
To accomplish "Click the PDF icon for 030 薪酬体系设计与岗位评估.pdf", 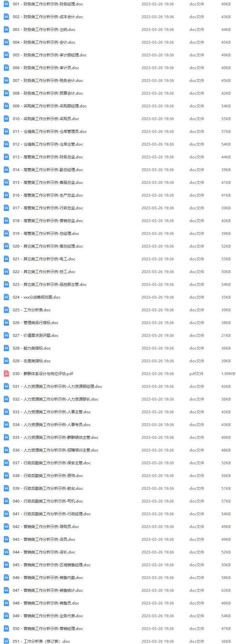I will (x=6, y=373).
